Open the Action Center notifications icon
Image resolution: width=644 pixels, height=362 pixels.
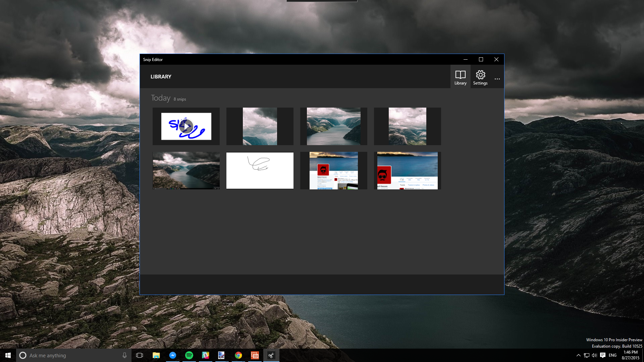(603, 355)
